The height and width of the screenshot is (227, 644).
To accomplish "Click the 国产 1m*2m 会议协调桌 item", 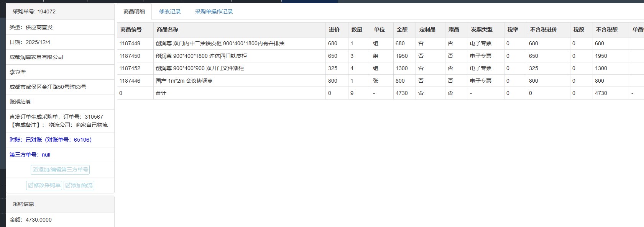I will 184,81.
